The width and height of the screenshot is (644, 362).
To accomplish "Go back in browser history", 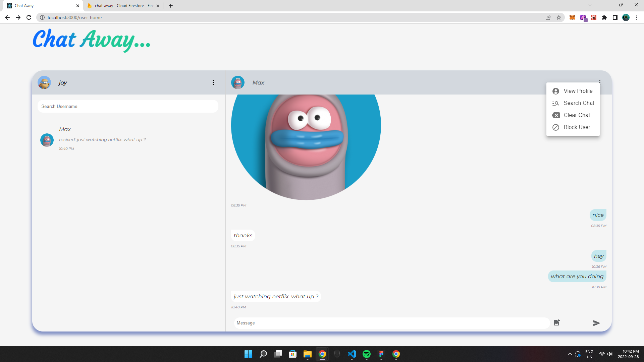I will pos(7,17).
